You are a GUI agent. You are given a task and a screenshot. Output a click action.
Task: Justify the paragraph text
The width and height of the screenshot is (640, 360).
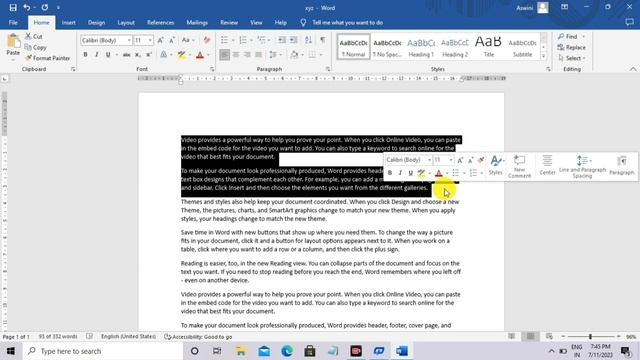[x=259, y=54]
